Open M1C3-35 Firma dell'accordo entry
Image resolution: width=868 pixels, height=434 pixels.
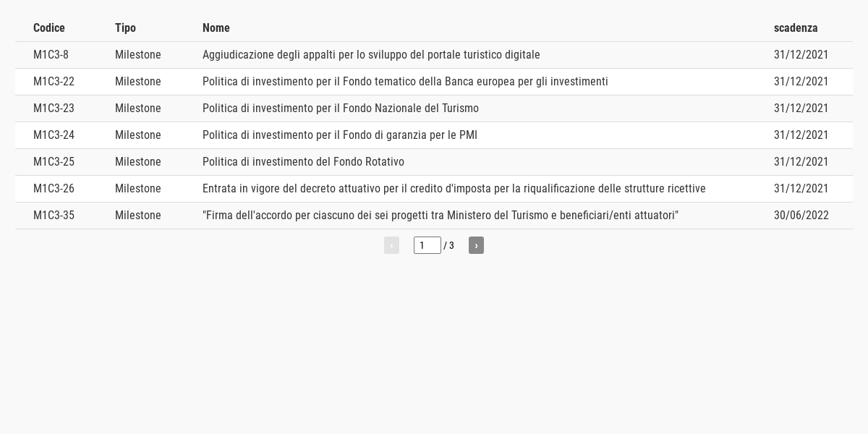[434, 216]
